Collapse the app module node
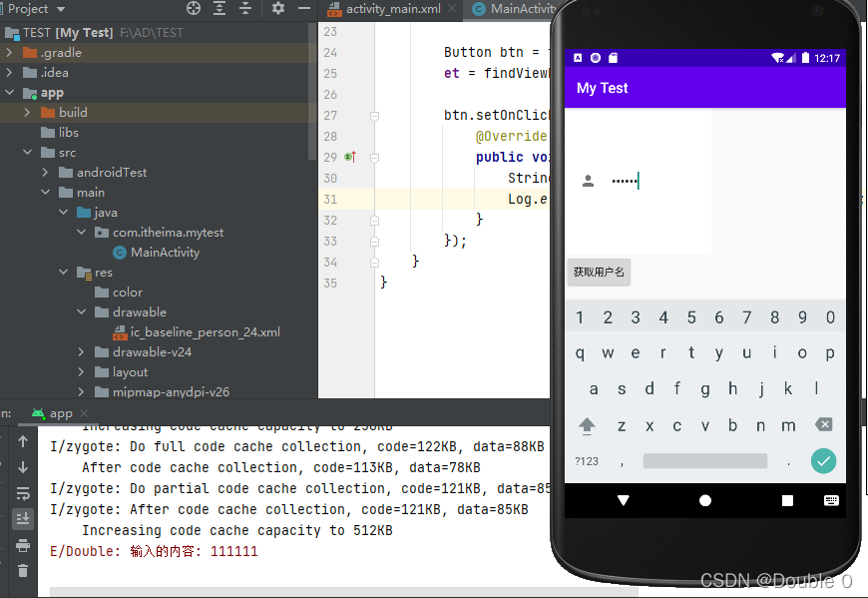This screenshot has width=868, height=598. pyautogui.click(x=9, y=93)
